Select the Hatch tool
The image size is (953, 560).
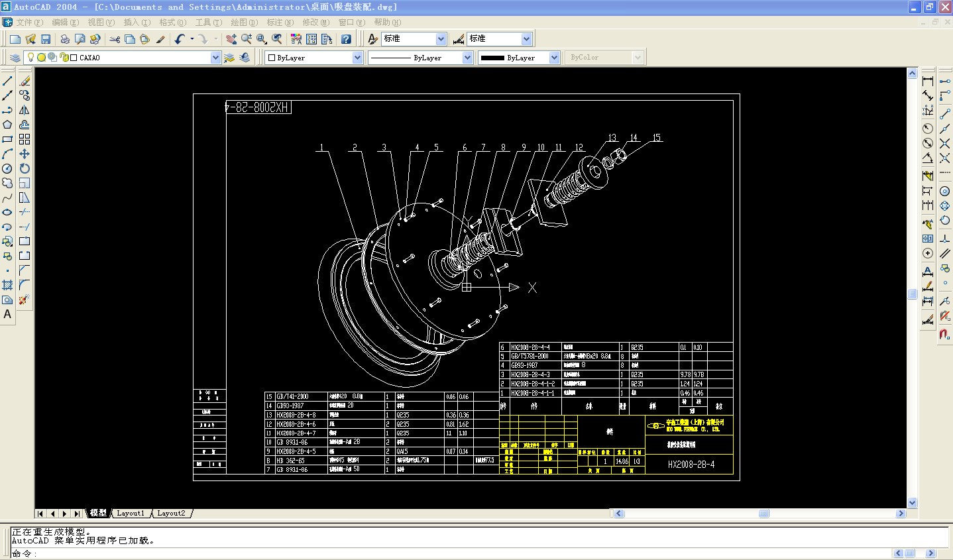click(x=7, y=285)
